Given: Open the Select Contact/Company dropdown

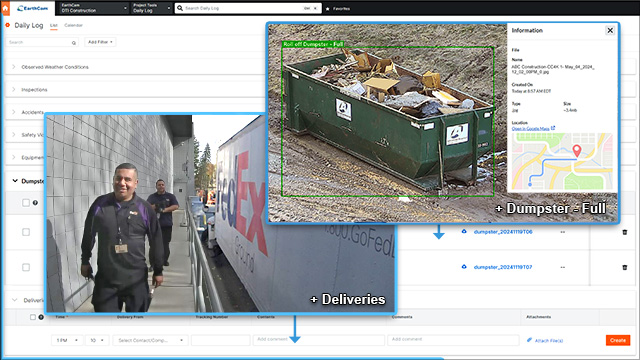Looking at the screenshot, I should coord(150,340).
